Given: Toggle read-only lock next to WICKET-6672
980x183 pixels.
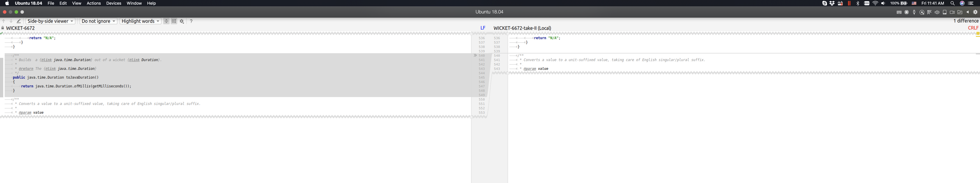Looking at the screenshot, I should [3, 28].
